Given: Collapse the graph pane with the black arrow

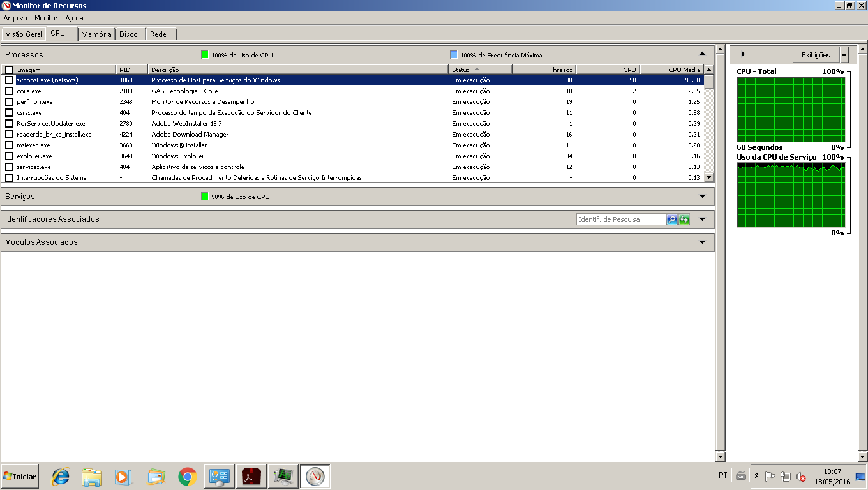Looking at the screenshot, I should point(743,54).
